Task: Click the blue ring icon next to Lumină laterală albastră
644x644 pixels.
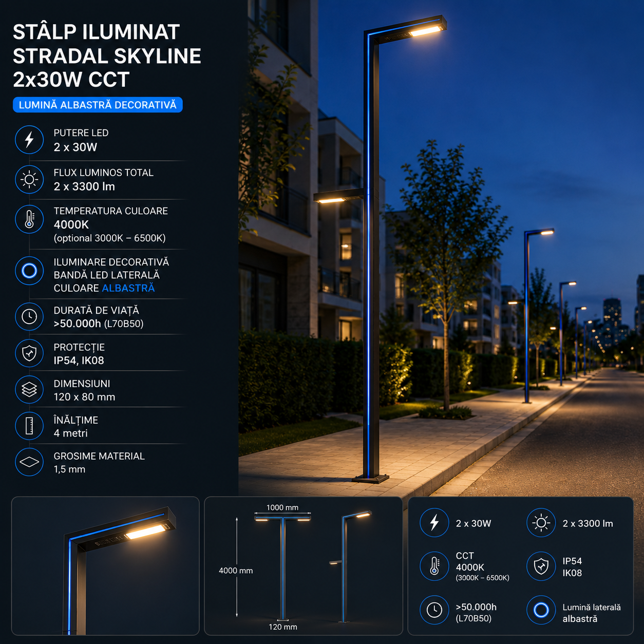Action: pyautogui.click(x=541, y=610)
